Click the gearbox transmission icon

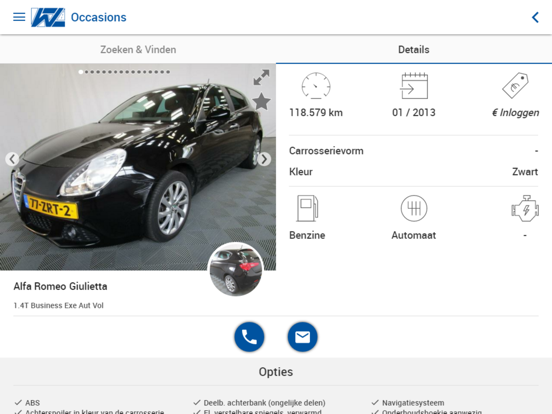click(414, 208)
